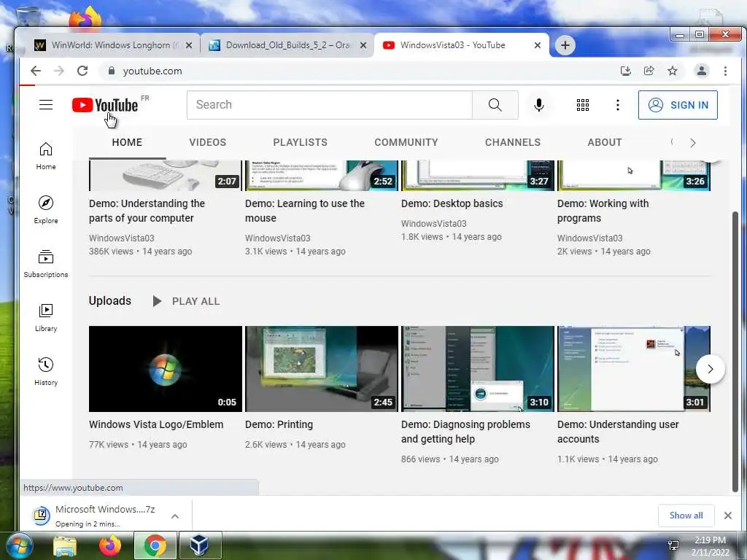Image resolution: width=747 pixels, height=560 pixels.
Task: Open Demo: Working with programs title
Action: click(603, 211)
